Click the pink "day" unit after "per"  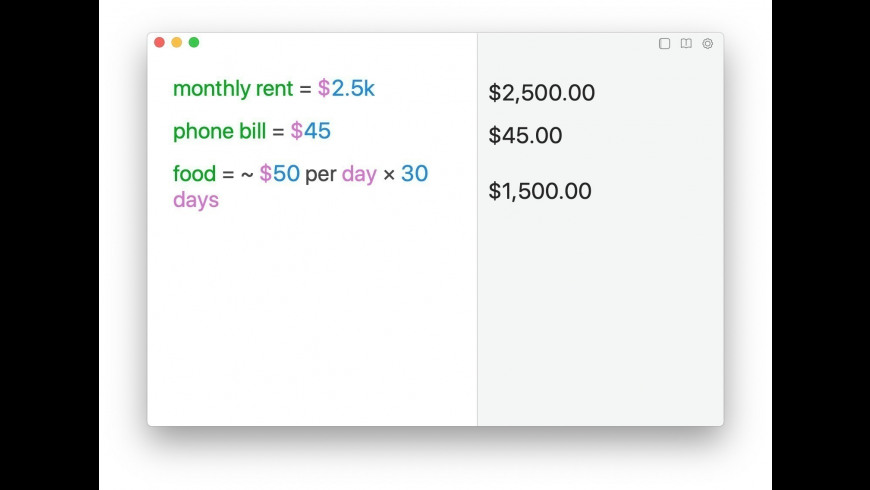coord(359,174)
